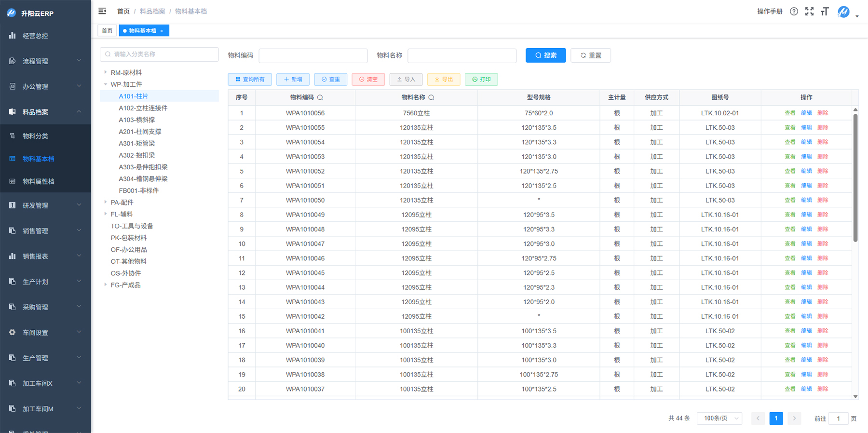Viewport: 868px width, 433px height.
Task: Focus the 前往 page number input
Action: click(838, 419)
